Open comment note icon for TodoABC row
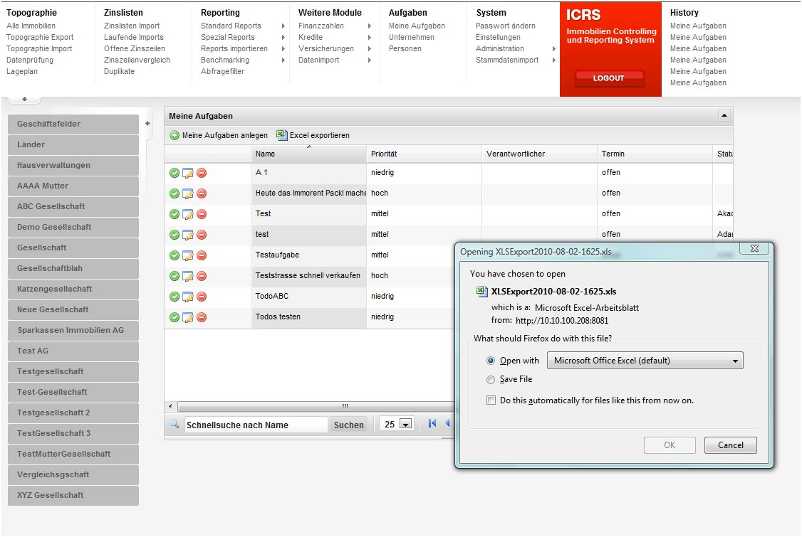Viewport: 802px width, 537px height. pyautogui.click(x=187, y=297)
